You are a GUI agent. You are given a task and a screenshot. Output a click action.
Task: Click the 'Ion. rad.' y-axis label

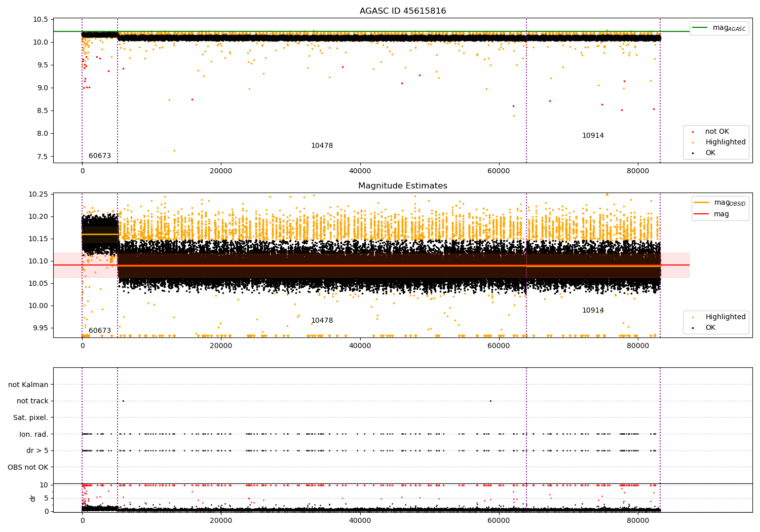[x=34, y=434]
